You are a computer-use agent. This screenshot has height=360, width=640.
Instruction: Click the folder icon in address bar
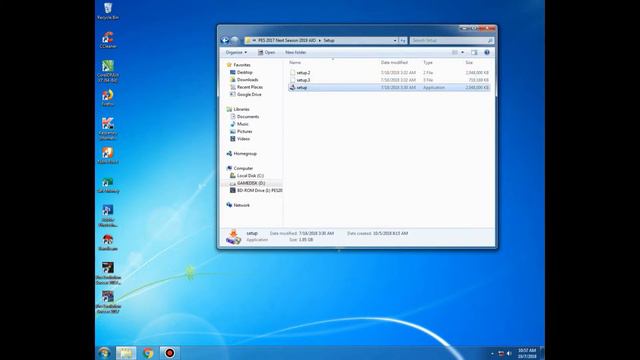(x=248, y=40)
